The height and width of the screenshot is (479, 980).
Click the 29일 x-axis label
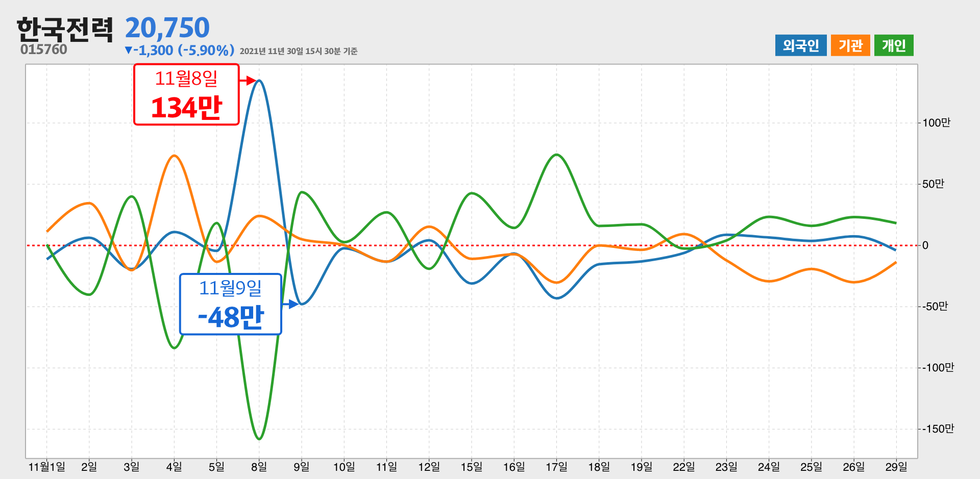click(896, 467)
